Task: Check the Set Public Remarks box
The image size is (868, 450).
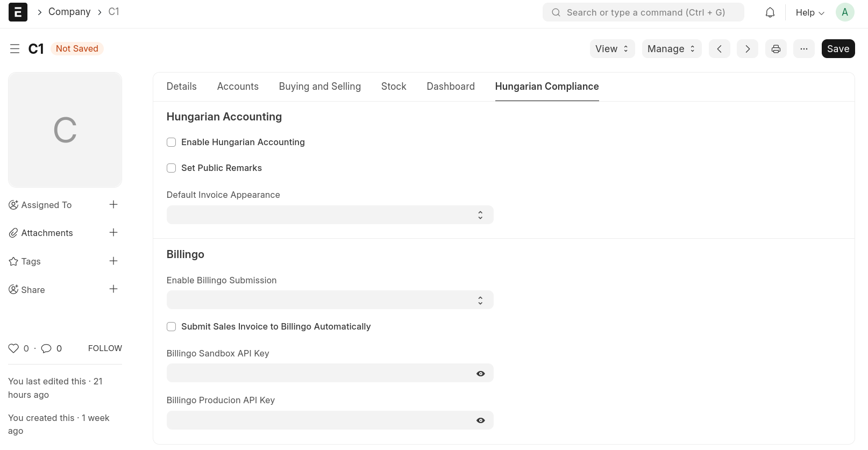Action: (172, 168)
